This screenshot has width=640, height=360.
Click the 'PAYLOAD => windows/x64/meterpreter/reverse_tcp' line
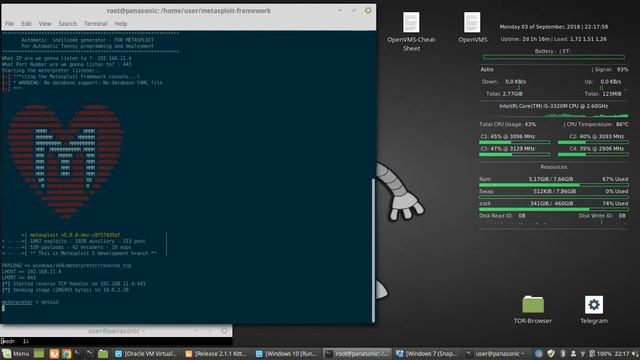point(67,265)
